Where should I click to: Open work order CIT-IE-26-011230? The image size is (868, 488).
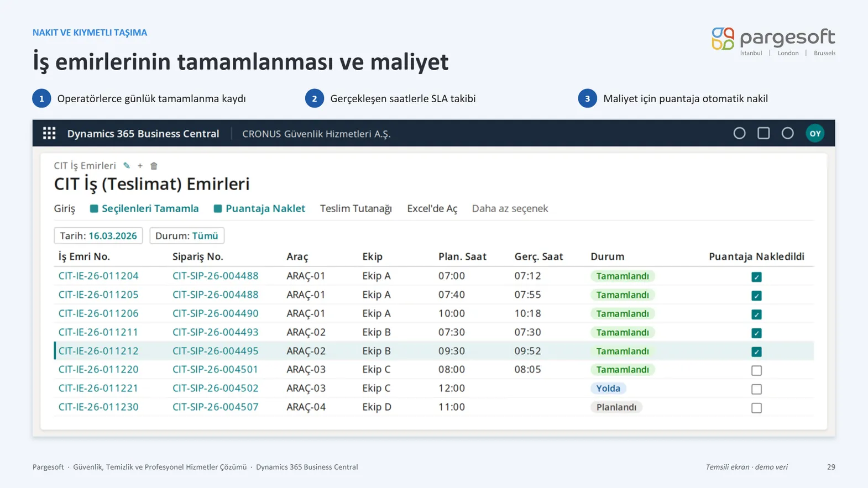98,407
